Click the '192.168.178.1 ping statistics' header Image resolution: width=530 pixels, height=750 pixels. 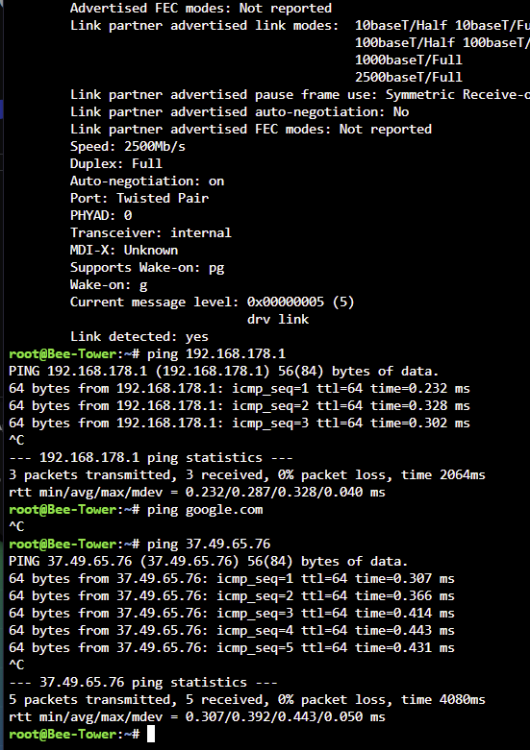point(151,457)
